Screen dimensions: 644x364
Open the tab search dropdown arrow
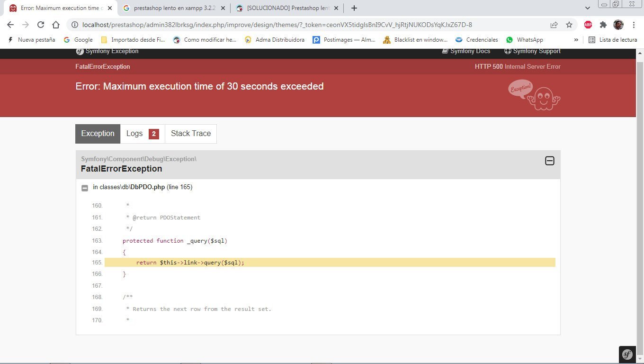pos(588,8)
